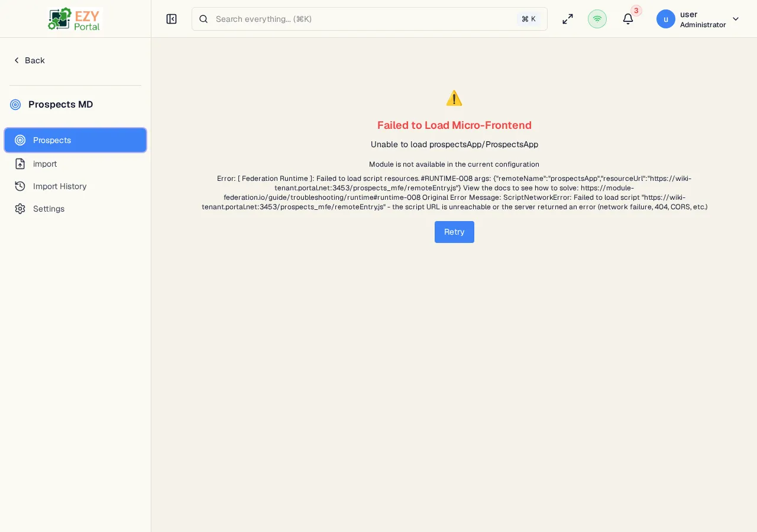Click the warning triangle icon
This screenshot has width=757, height=532.
454,98
